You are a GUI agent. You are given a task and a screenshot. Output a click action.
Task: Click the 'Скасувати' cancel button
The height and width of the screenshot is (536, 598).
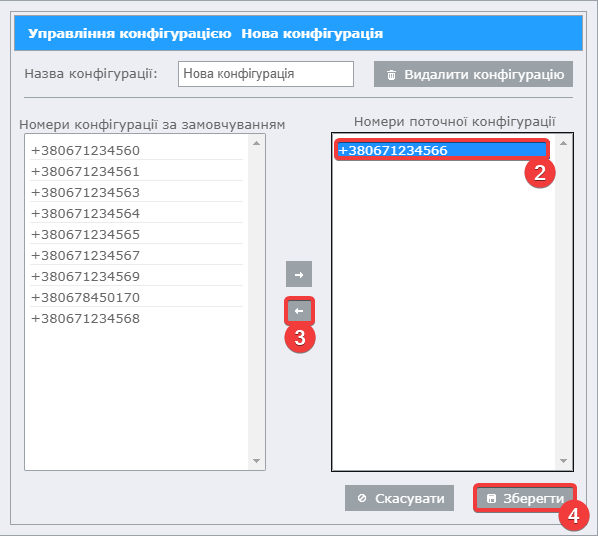pos(399,498)
